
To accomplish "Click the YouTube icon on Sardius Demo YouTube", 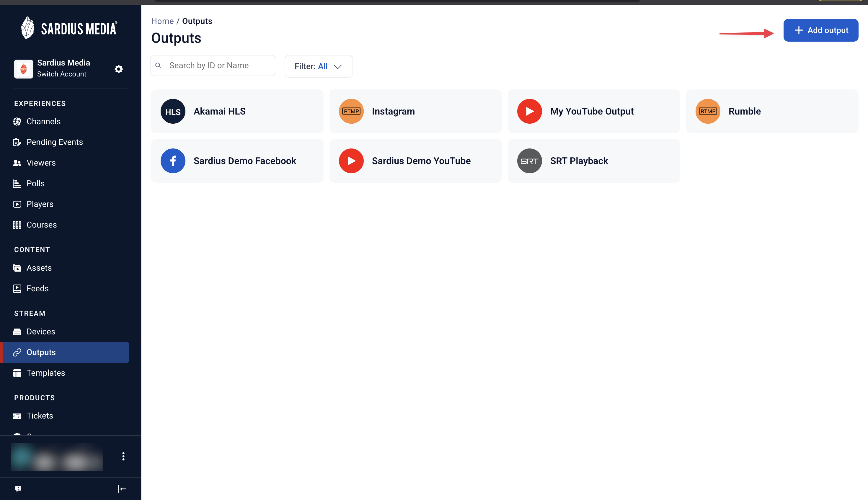I will 351,161.
